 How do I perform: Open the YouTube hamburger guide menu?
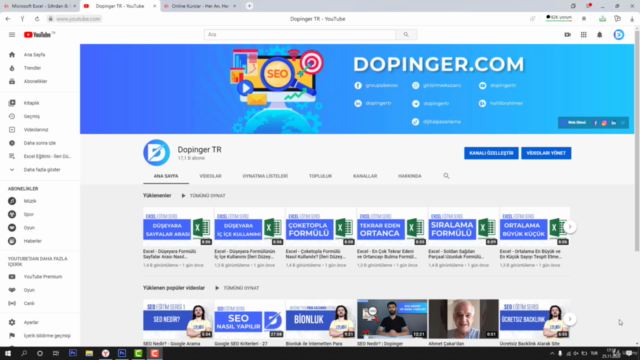(x=12, y=35)
